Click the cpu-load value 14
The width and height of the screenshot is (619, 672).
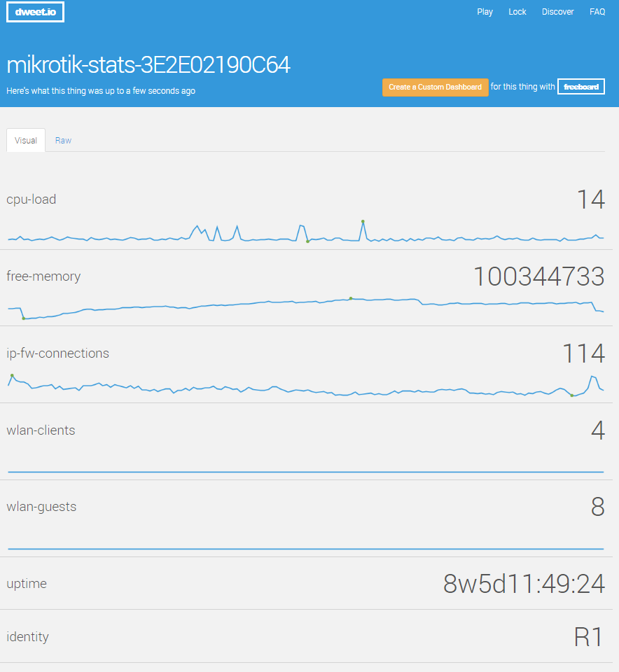click(x=591, y=199)
